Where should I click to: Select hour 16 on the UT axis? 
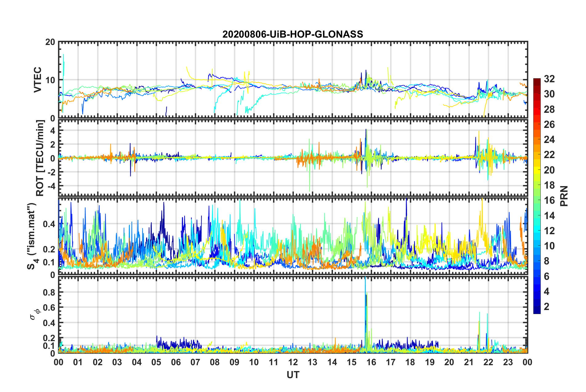(371, 362)
